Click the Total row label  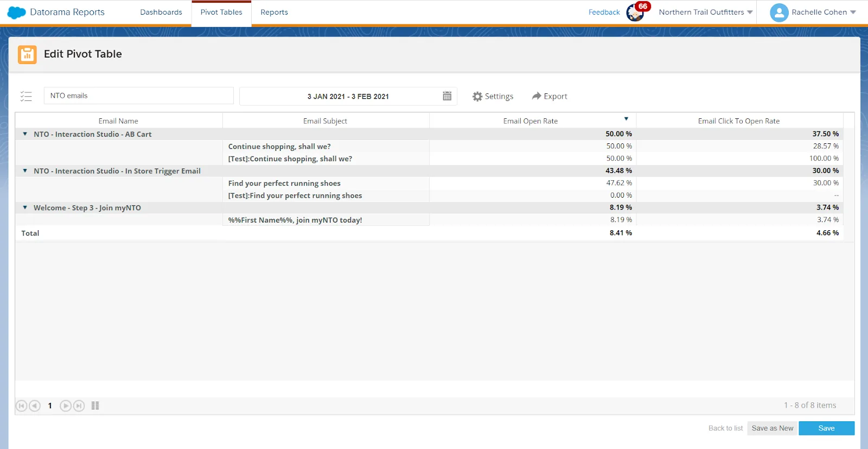click(30, 233)
